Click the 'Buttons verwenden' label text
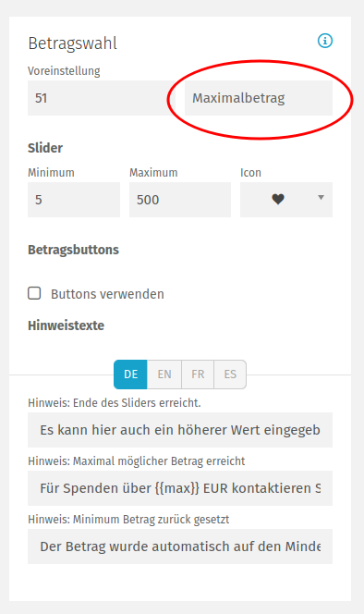364x614 pixels. (x=107, y=294)
